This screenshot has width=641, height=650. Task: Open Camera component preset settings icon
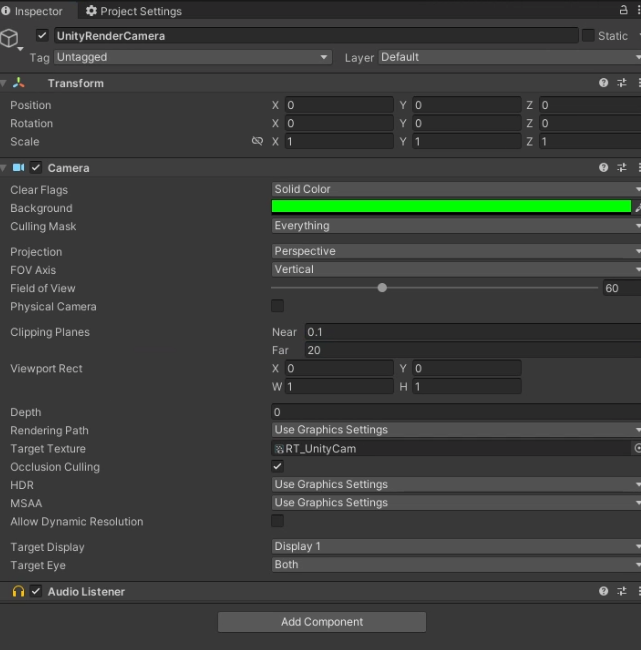pyautogui.click(x=622, y=167)
